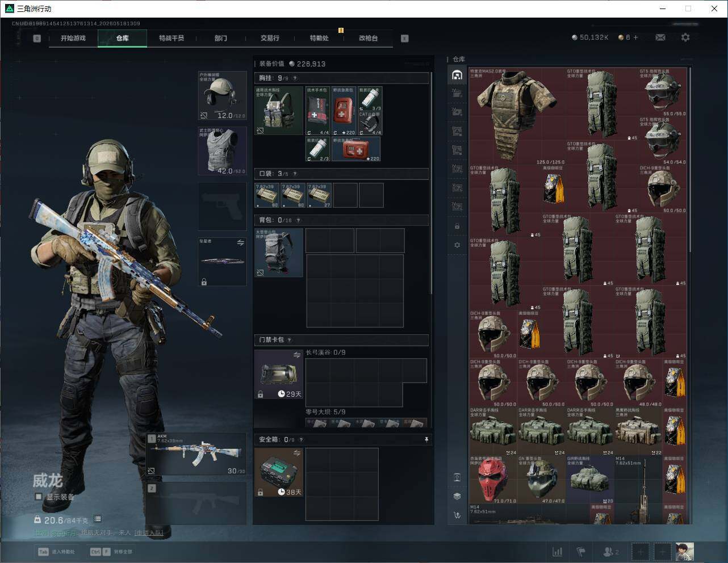
Task: Select the chest rig showing capacity 22
Action: tap(638, 431)
